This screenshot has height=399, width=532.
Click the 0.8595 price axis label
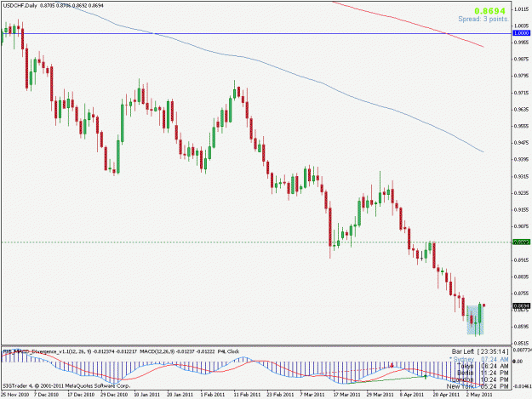click(x=522, y=328)
